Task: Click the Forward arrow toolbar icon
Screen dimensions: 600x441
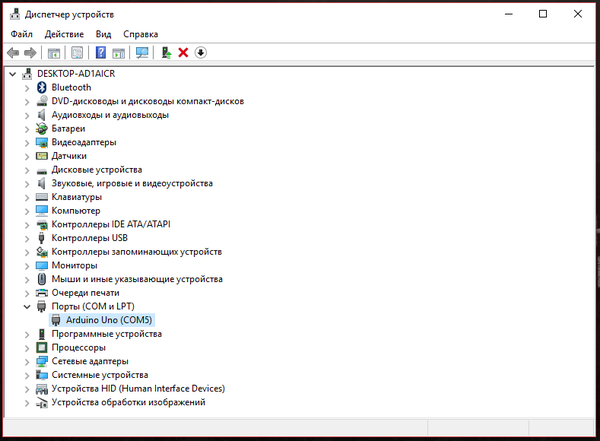Action: click(x=30, y=52)
